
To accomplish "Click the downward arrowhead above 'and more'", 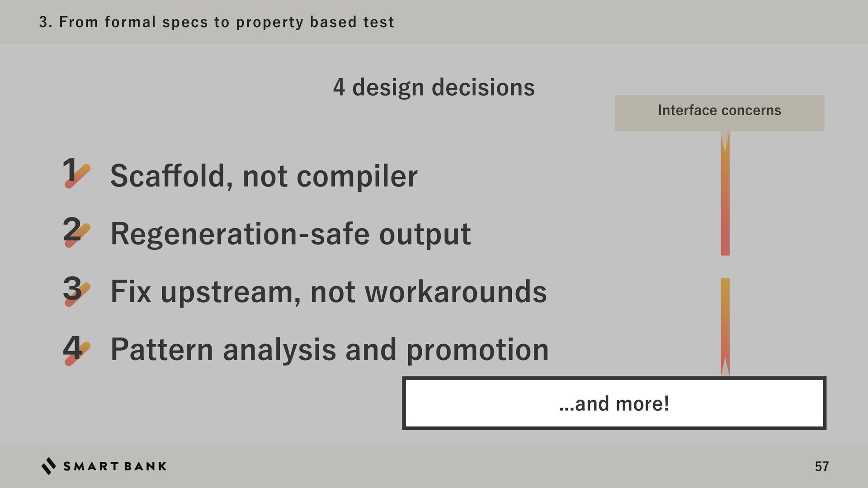I will point(725,366).
